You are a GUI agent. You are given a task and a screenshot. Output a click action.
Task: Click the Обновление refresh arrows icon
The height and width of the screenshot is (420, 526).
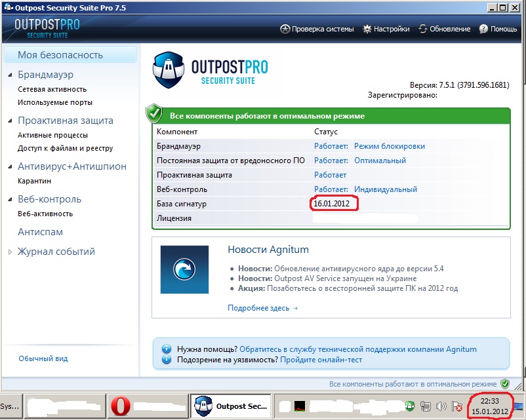(x=422, y=29)
